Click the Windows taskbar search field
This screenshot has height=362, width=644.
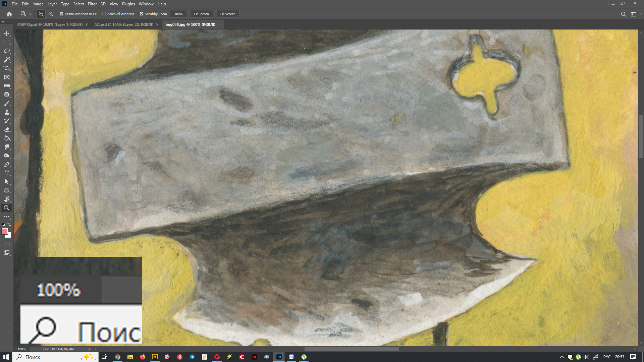coord(50,357)
